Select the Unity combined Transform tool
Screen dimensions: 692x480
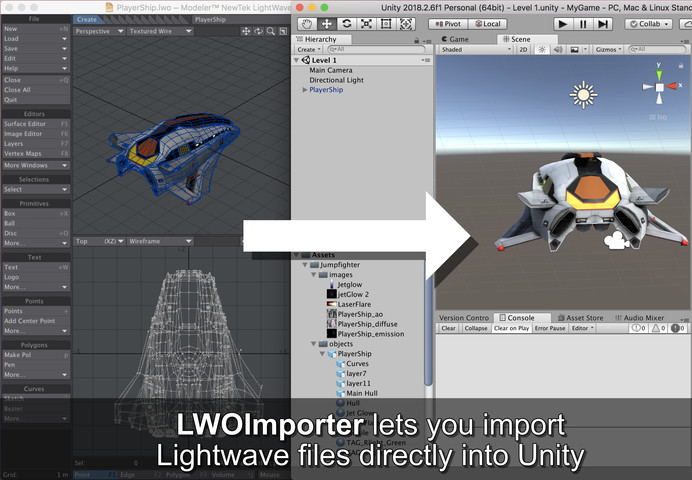tap(406, 24)
